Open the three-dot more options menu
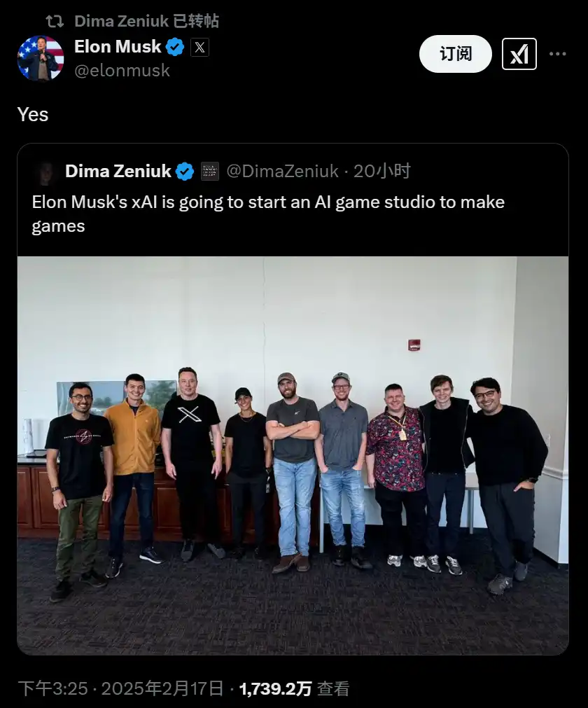This screenshot has width=588, height=708. 557,54
